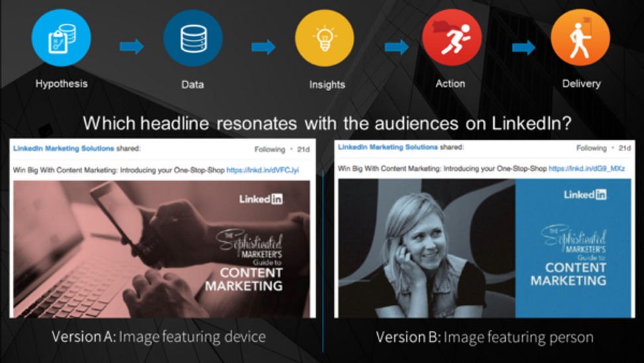This screenshot has height=363, width=644.
Task: Open the lnkd.in/dVFCJyi link
Action: 263,170
